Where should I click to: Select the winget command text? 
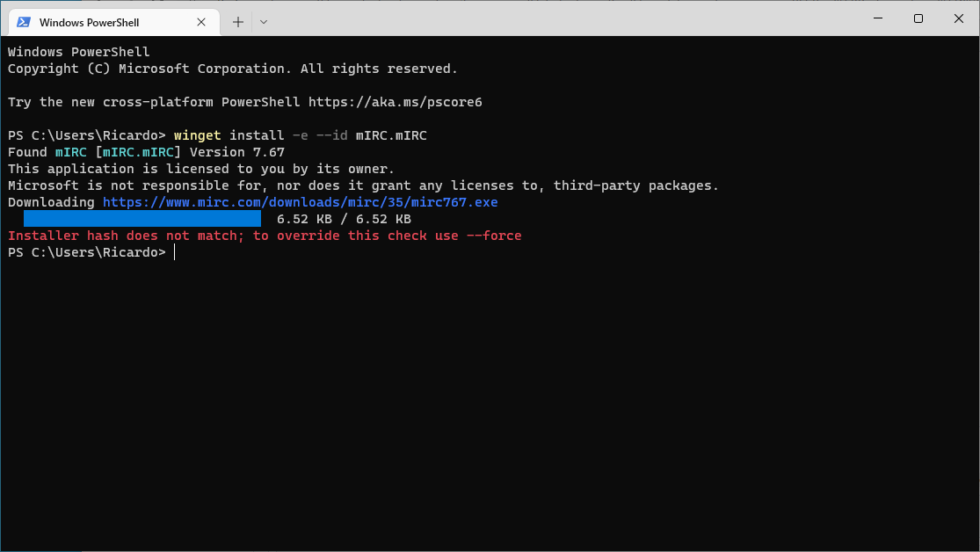pos(195,135)
